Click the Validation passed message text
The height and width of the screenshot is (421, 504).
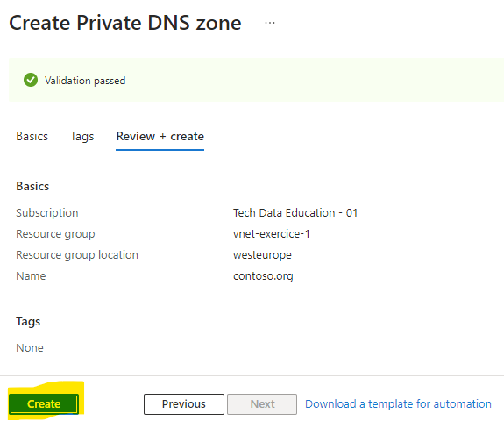[x=85, y=81]
